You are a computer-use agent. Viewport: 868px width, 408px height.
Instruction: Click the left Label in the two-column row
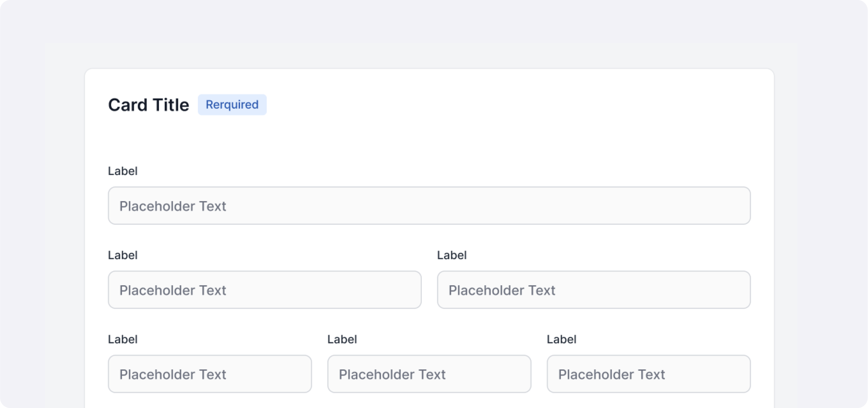tap(122, 255)
